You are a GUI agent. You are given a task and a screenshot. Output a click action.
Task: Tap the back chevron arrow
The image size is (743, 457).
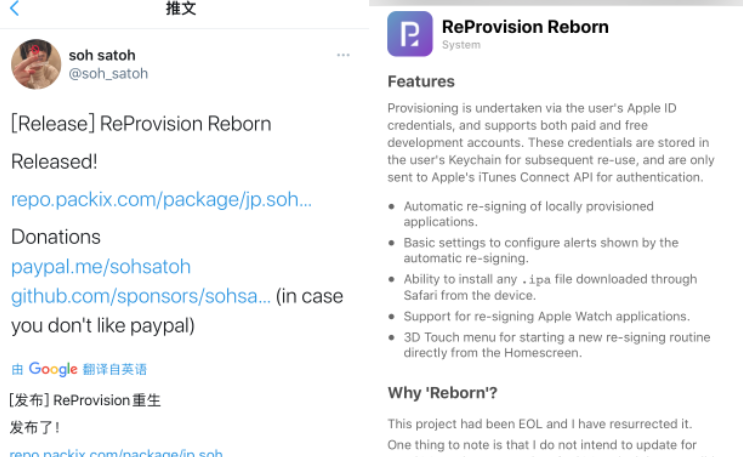pos(15,10)
